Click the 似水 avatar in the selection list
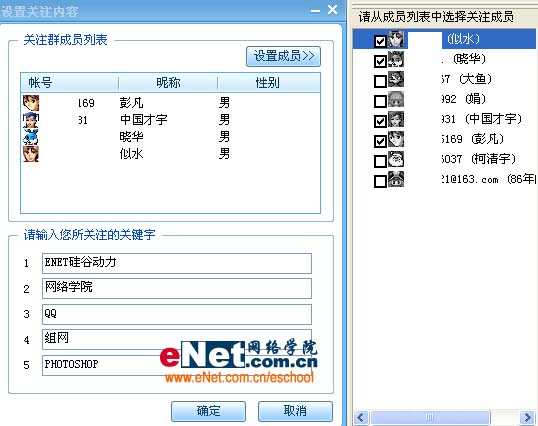The height and width of the screenshot is (426, 538). 396,39
